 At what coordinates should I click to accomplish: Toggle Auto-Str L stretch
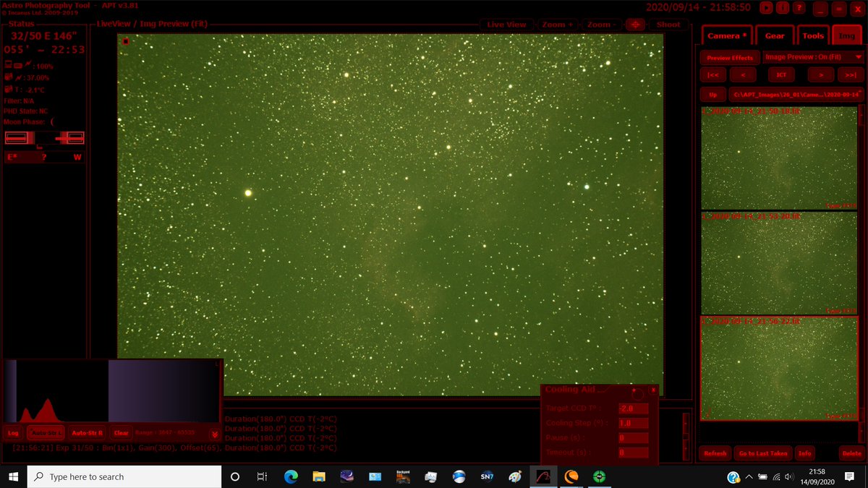46,433
